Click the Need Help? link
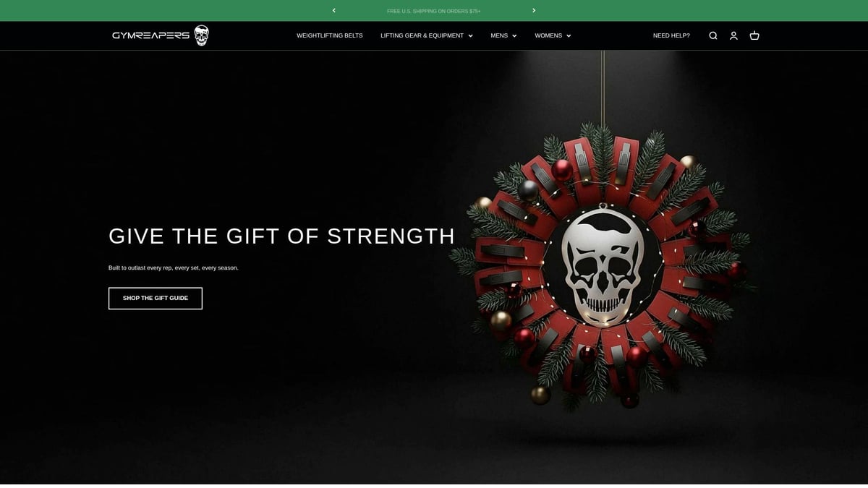 pyautogui.click(x=671, y=35)
